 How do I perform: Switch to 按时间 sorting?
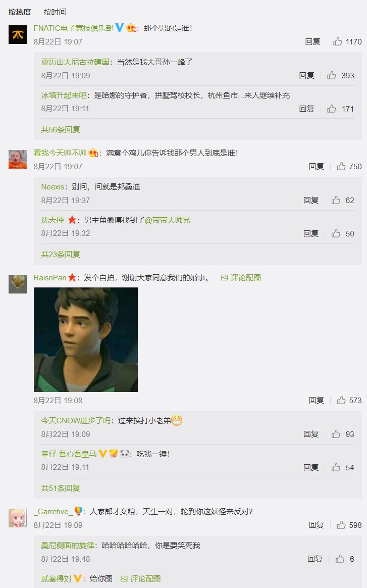click(55, 12)
